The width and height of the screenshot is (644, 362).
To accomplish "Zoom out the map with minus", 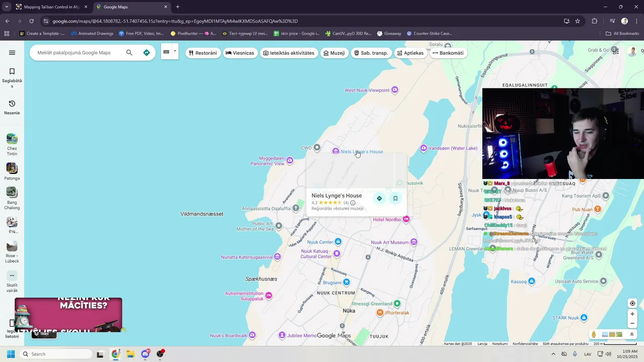I will click(x=632, y=323).
